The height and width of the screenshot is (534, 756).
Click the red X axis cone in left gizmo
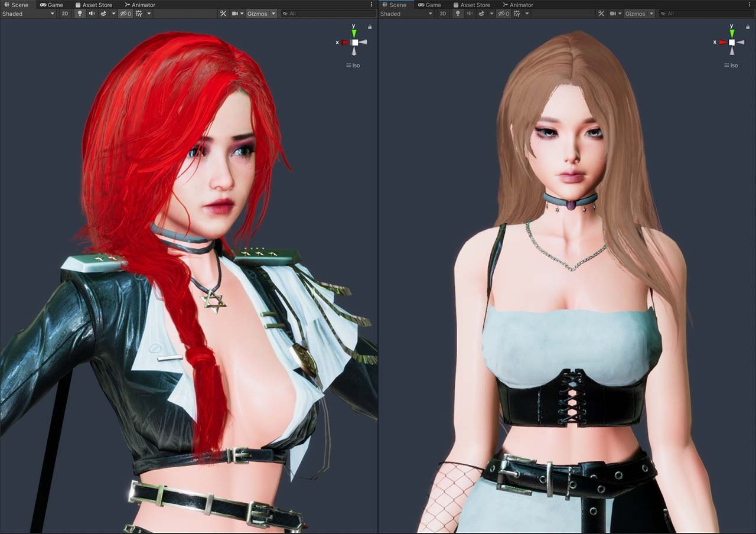click(x=345, y=43)
